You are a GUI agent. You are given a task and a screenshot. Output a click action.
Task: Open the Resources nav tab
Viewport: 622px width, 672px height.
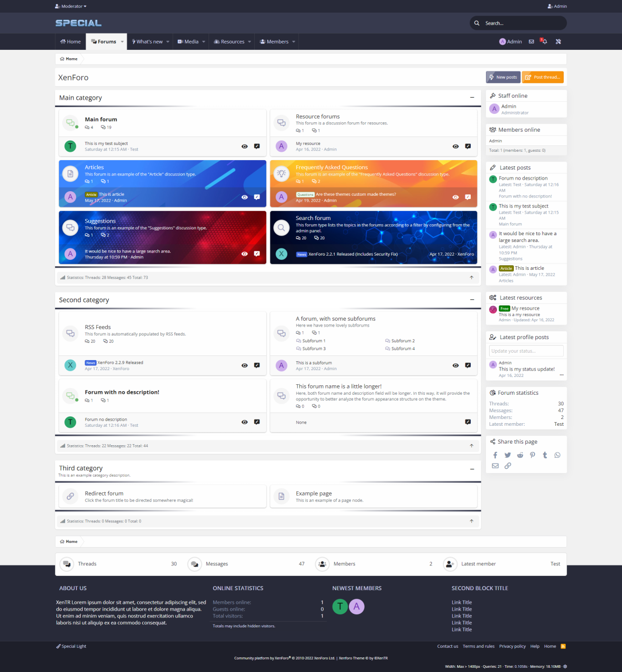[229, 41]
